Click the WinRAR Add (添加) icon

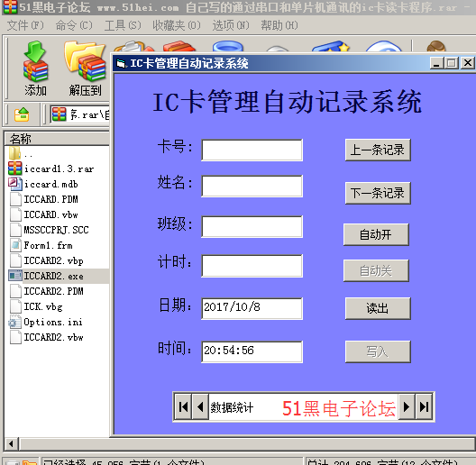click(x=35, y=62)
